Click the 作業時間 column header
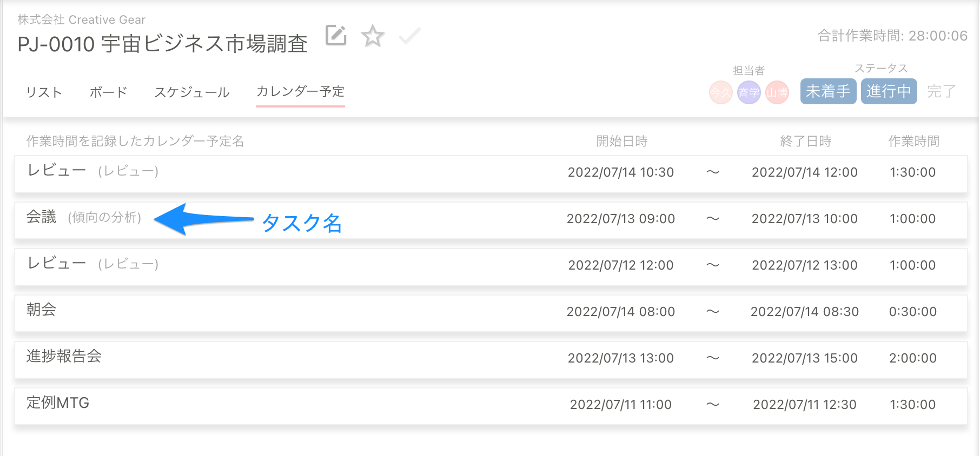 914,141
